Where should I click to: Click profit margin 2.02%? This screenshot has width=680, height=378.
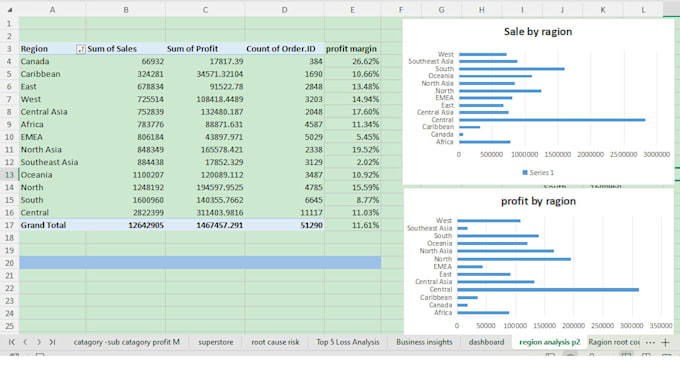click(x=352, y=162)
